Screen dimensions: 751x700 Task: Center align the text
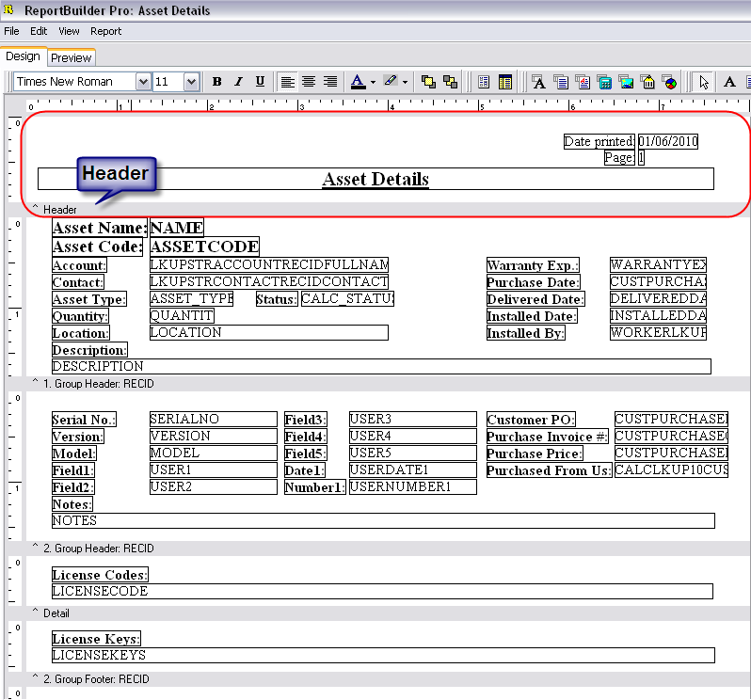click(x=309, y=82)
